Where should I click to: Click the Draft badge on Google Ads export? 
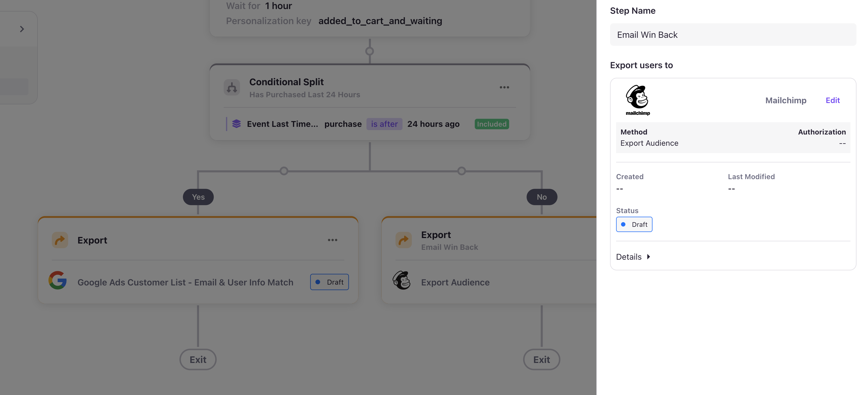coord(329,282)
